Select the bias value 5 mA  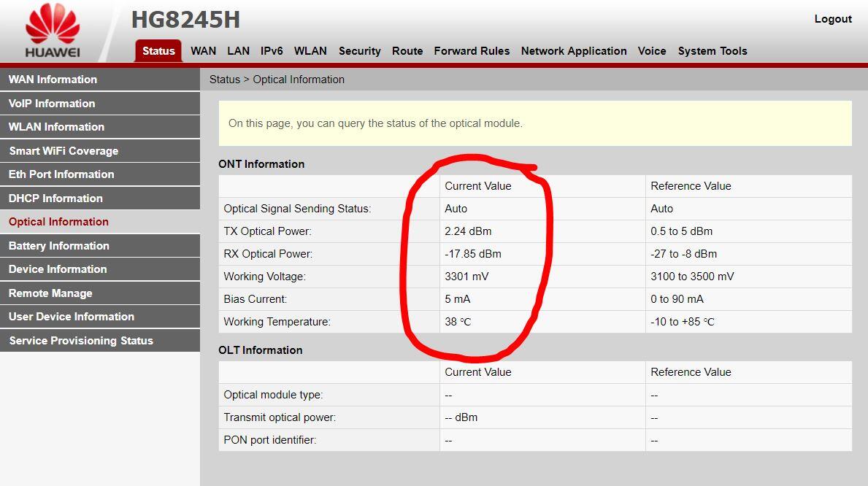pos(457,299)
